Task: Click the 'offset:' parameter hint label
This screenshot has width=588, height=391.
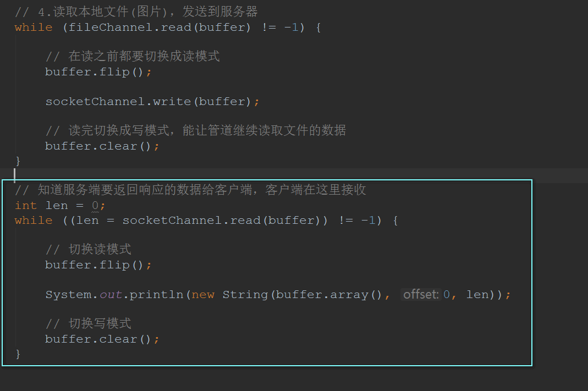Action: point(421,295)
